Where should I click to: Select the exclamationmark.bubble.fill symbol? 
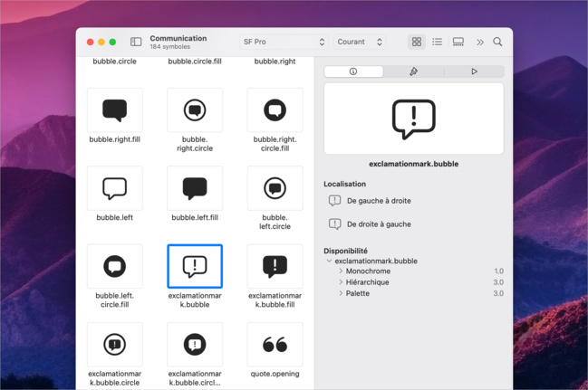click(x=275, y=266)
